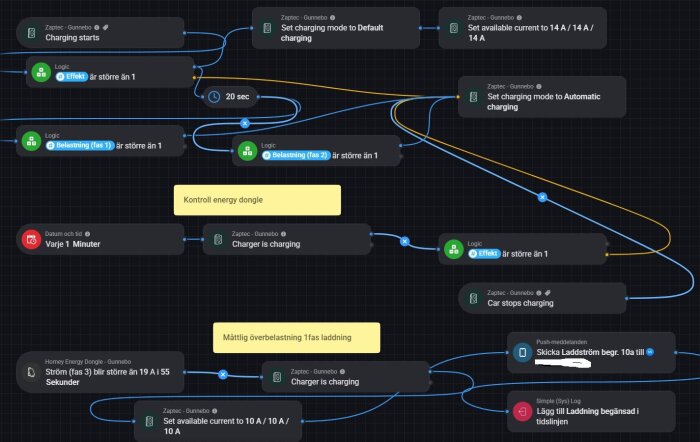Remove connection with X below 20 sec timer
The width and height of the screenshot is (700, 442).
coord(245,123)
